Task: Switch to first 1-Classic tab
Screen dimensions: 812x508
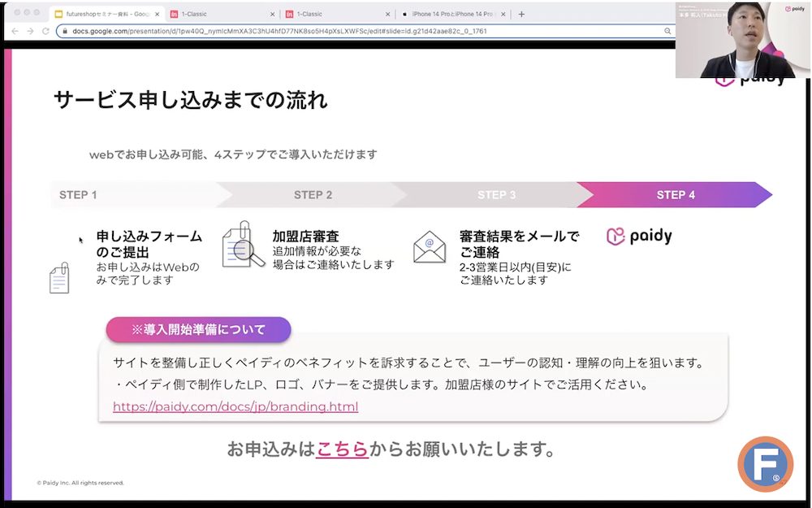Action: coord(222,14)
